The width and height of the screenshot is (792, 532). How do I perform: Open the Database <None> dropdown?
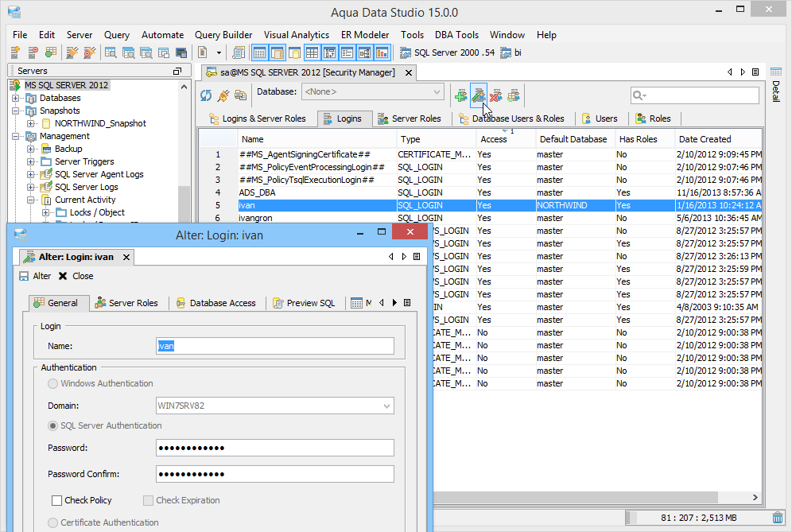click(x=437, y=92)
